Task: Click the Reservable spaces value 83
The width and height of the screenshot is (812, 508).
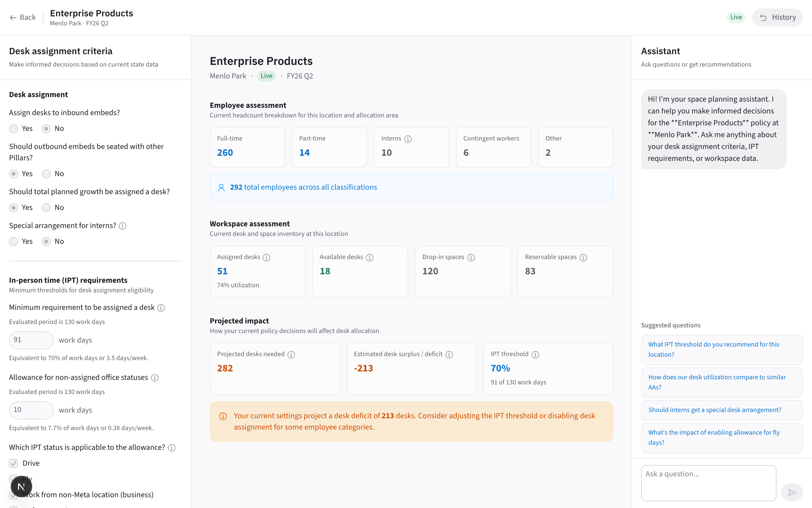Action: (x=530, y=271)
